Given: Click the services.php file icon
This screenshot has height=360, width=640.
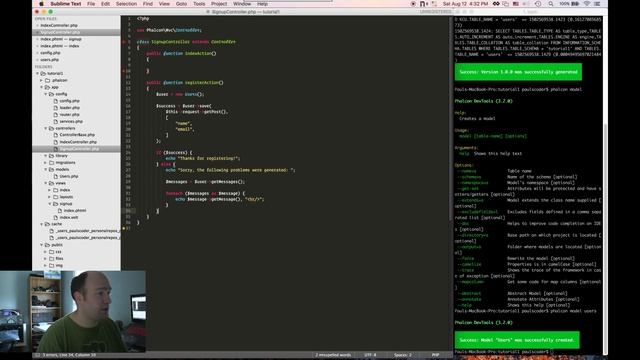Looking at the screenshot, I should click(56, 121).
